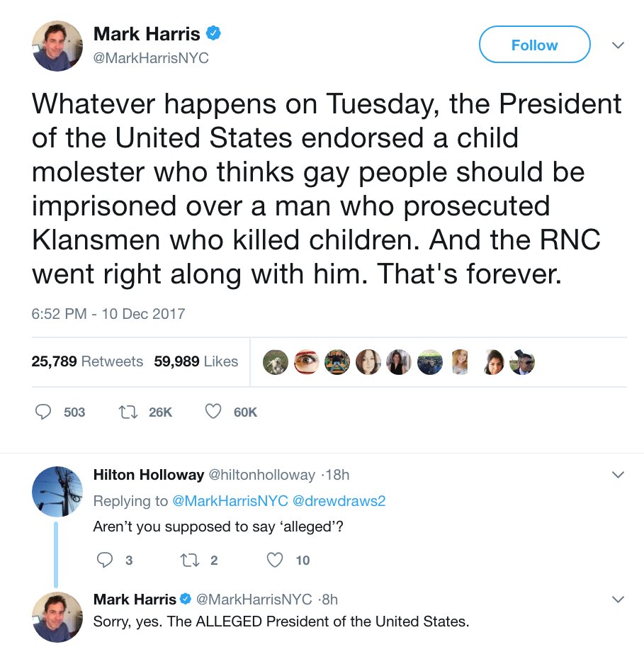Open Hilton Holloway's profile avatar

tap(57, 491)
